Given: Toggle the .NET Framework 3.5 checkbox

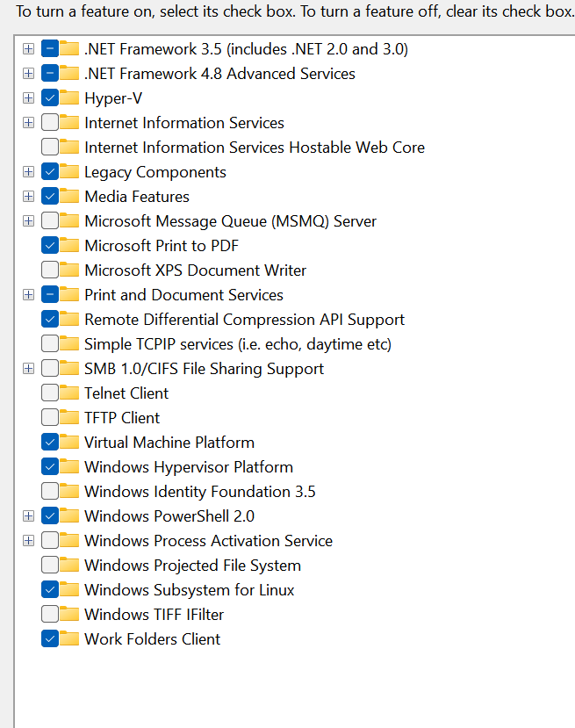Looking at the screenshot, I should (x=50, y=49).
